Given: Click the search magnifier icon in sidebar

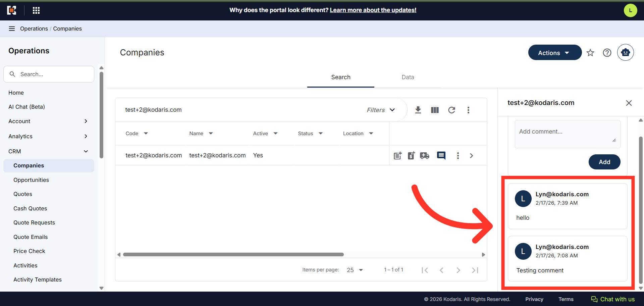Looking at the screenshot, I should pos(12,74).
